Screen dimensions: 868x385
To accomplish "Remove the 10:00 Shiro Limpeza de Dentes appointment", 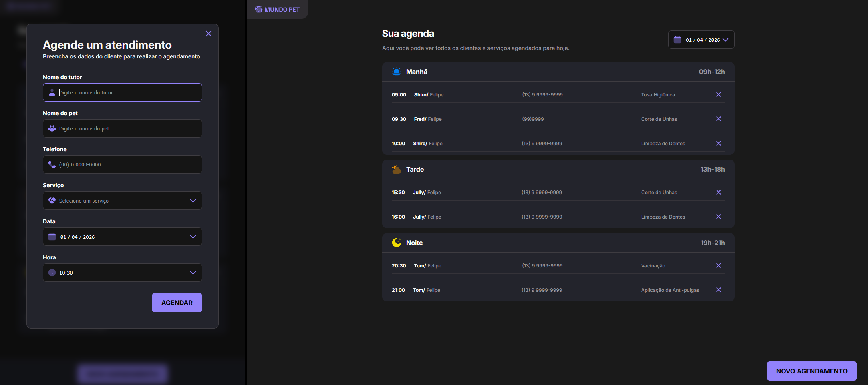I will [x=718, y=143].
